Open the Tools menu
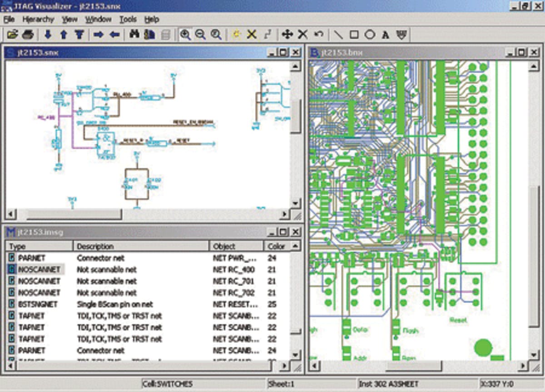The image size is (545, 392). point(129,19)
